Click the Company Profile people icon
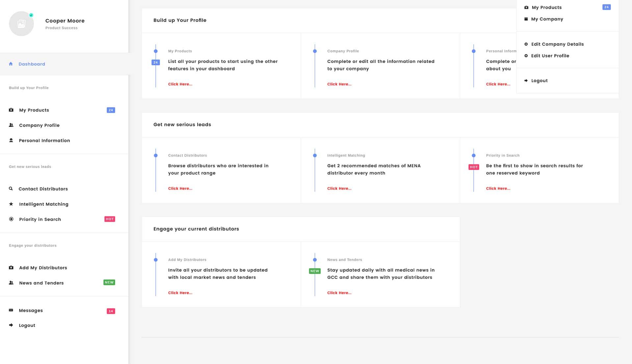The width and height of the screenshot is (632, 364). 11,125
